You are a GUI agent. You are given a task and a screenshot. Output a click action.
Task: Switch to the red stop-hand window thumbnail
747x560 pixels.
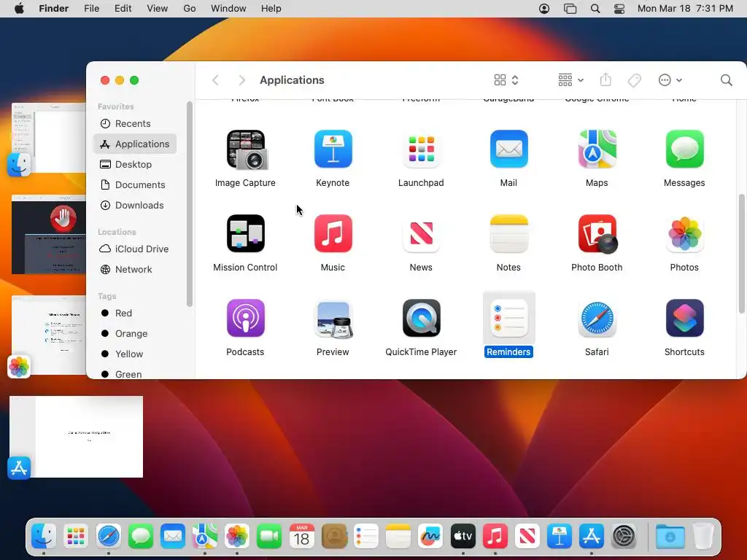point(49,234)
